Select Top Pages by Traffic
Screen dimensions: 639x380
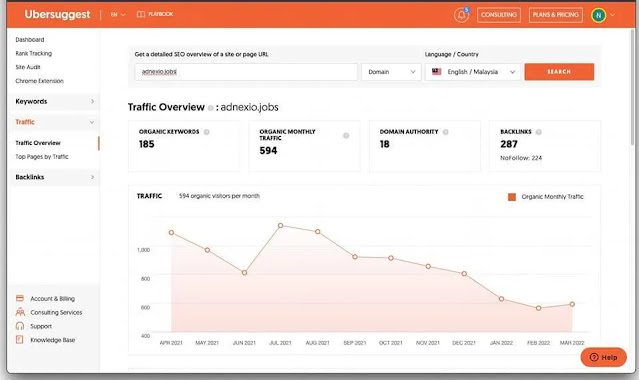(x=42, y=157)
